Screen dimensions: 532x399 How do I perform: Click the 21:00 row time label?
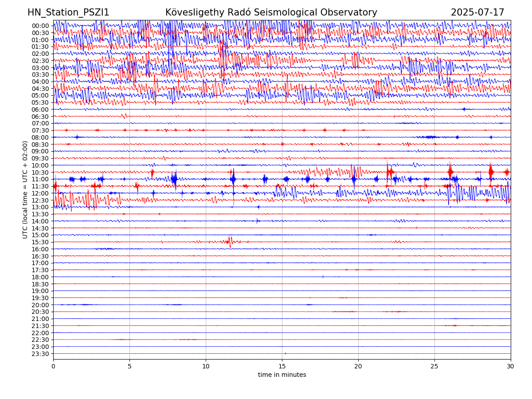pos(40,319)
